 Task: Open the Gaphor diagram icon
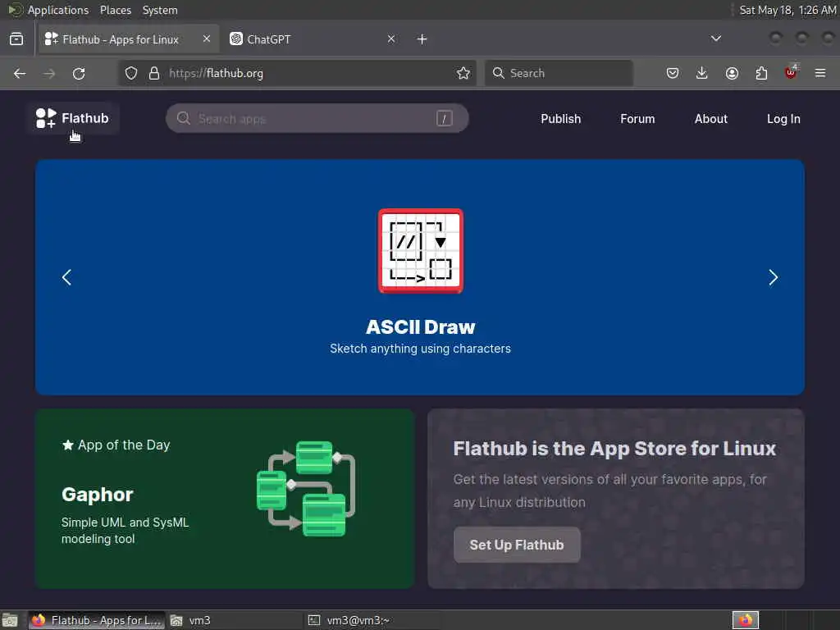[306, 489]
